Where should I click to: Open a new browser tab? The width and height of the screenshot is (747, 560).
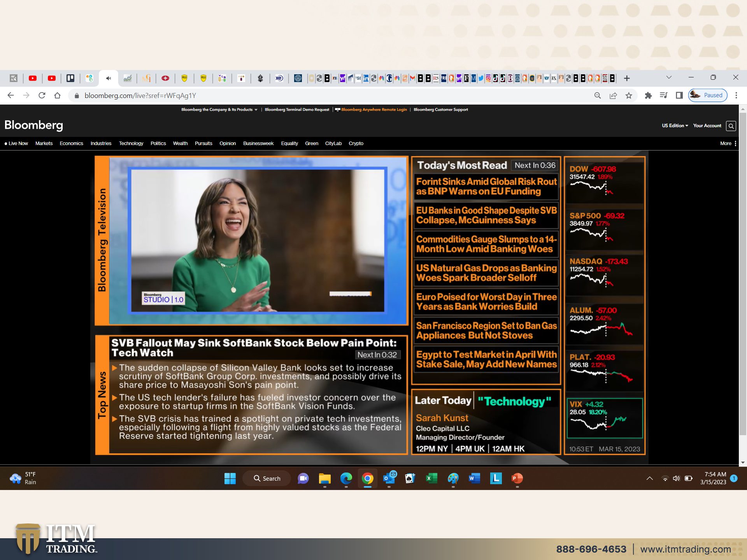click(627, 78)
